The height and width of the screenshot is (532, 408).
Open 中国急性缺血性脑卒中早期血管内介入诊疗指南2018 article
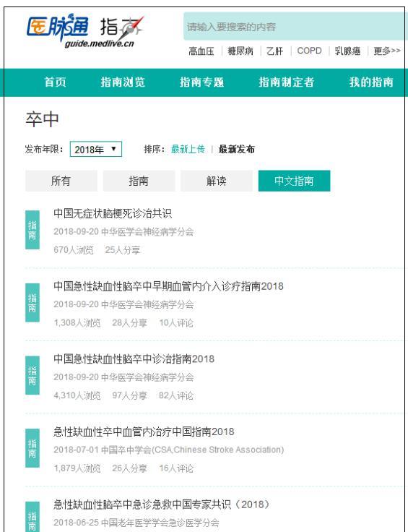click(x=168, y=286)
